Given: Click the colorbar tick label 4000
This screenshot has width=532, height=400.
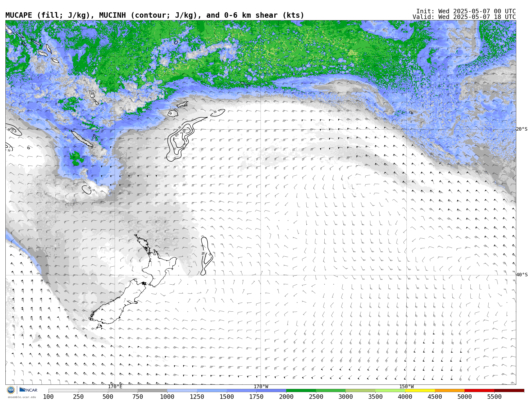Looking at the screenshot, I should click(405, 397).
